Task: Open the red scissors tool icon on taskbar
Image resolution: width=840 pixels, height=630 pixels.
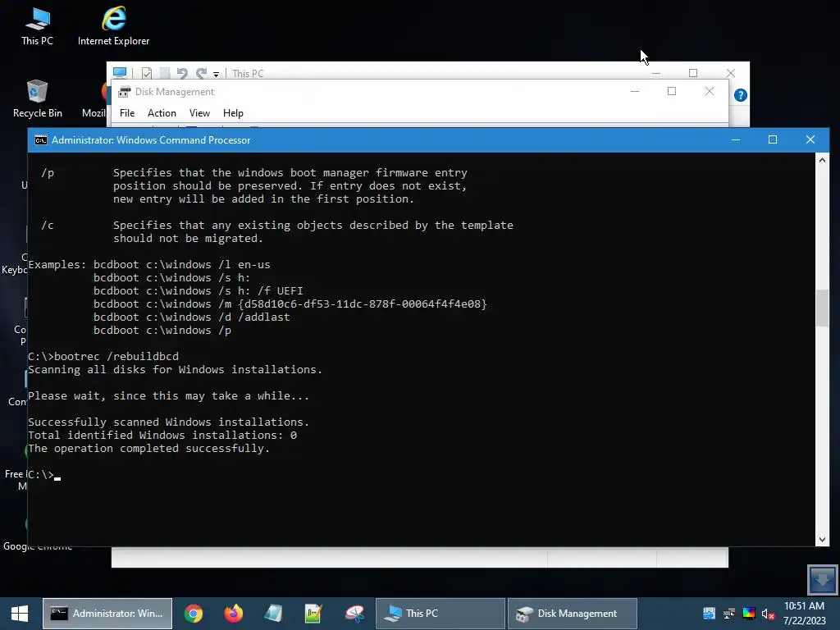Action: coord(354,614)
